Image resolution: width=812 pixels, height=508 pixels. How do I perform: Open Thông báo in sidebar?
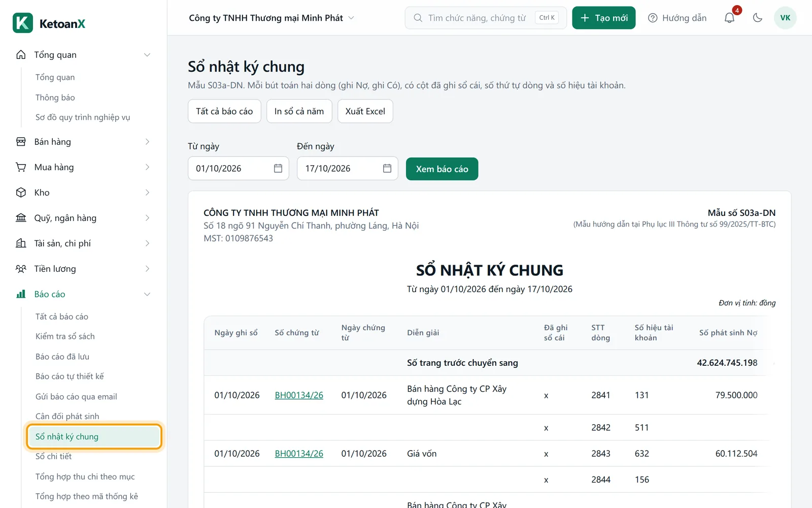[55, 98]
